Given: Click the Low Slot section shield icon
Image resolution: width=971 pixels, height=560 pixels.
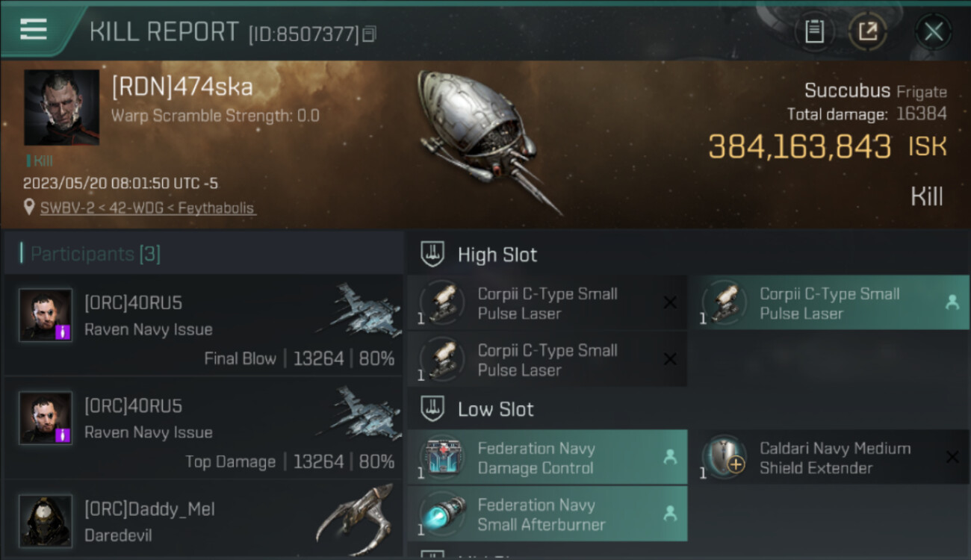Looking at the screenshot, I should 433,409.
